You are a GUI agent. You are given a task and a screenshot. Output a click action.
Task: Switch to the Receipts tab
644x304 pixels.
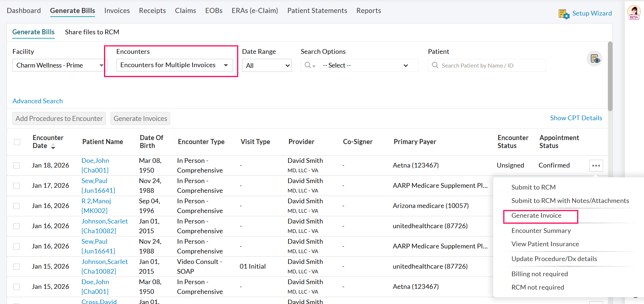(x=153, y=10)
